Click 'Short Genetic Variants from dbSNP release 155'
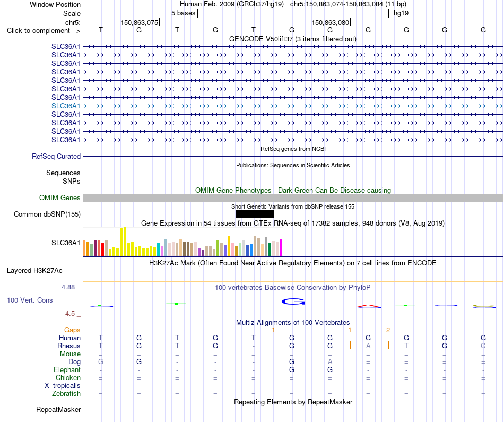504x422 pixels. pyautogui.click(x=293, y=206)
